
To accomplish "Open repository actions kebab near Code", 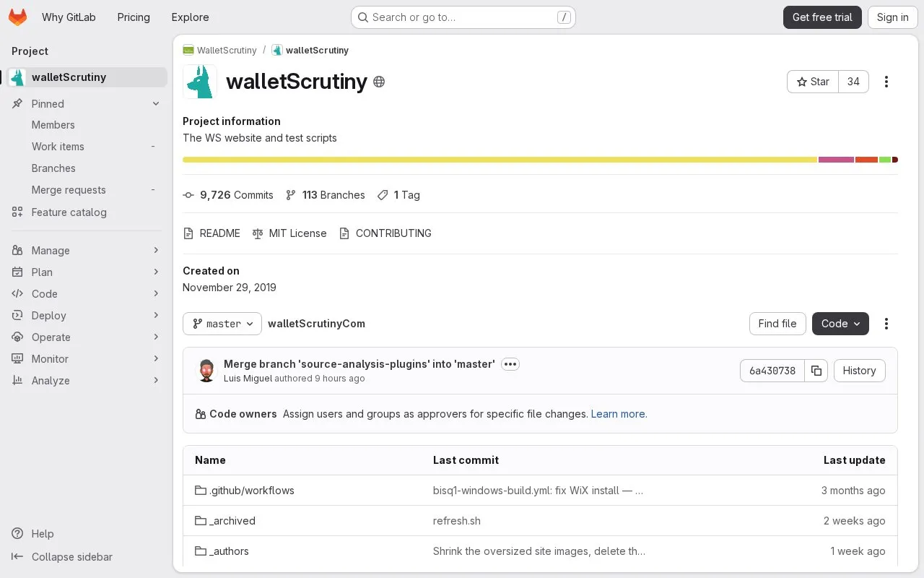I will click(886, 324).
